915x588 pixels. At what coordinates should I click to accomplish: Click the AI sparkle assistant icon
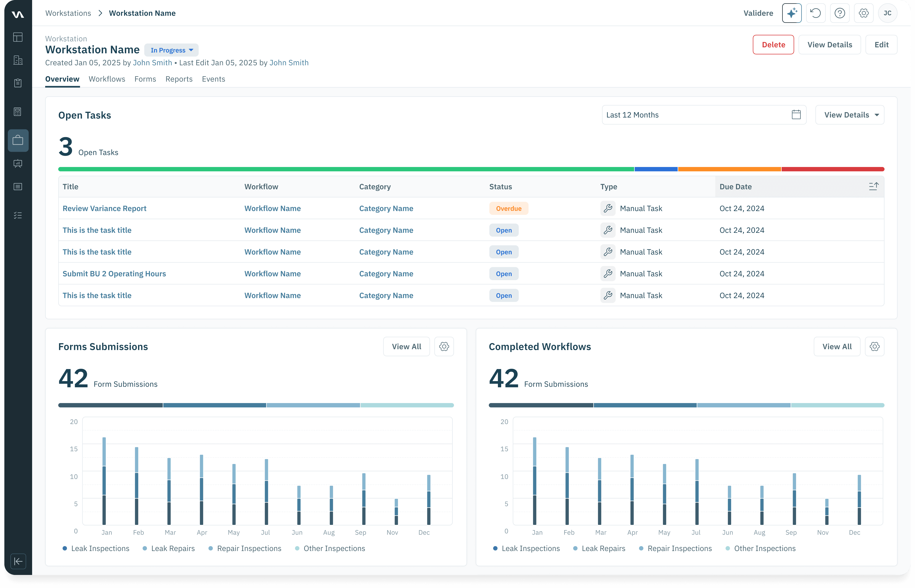pyautogui.click(x=792, y=13)
